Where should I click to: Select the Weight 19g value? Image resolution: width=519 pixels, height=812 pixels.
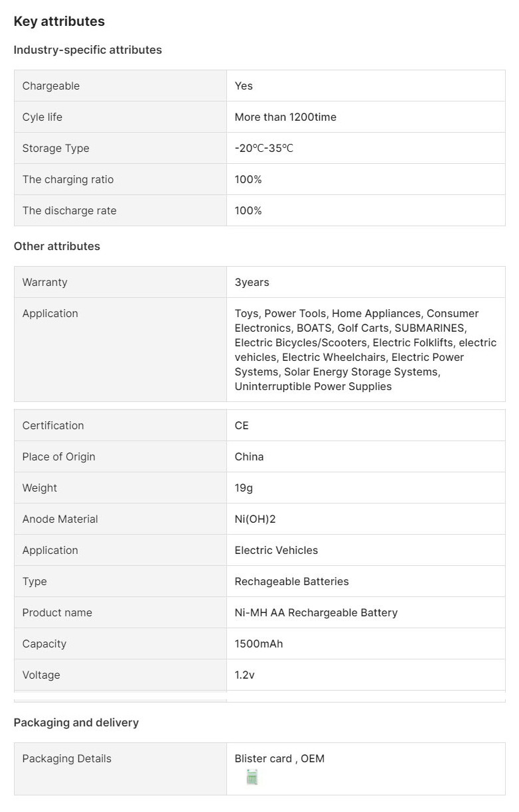tap(244, 488)
